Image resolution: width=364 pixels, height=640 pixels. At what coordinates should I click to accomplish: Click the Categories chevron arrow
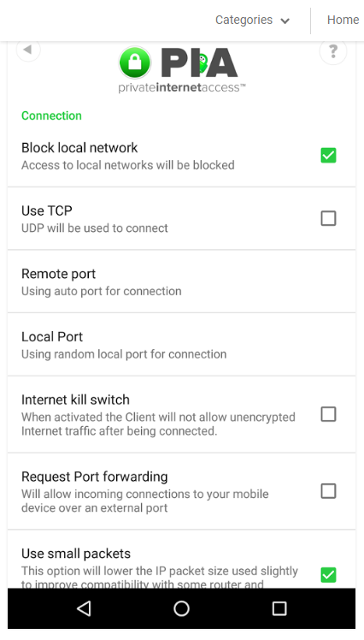pos(285,21)
